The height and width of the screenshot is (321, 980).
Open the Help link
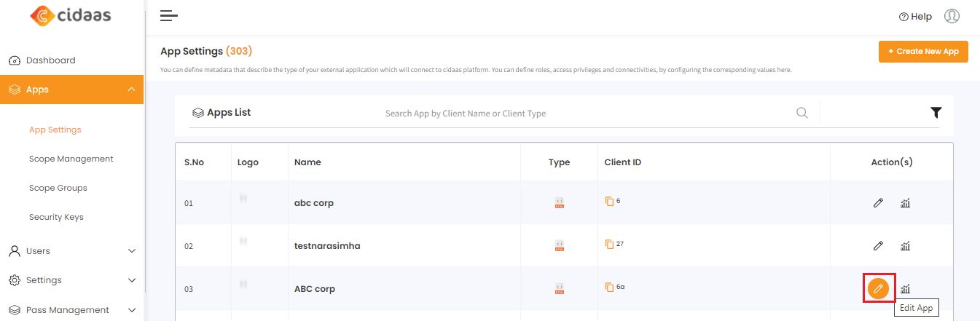(915, 17)
